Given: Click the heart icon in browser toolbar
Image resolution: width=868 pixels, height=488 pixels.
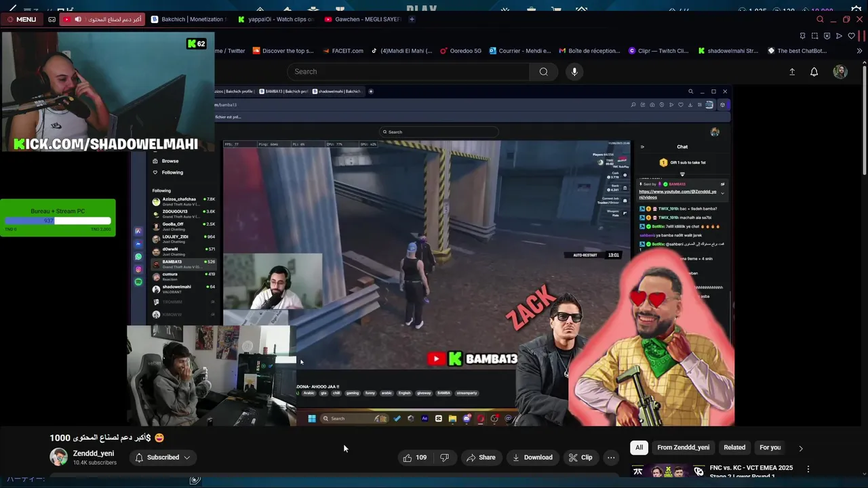Looking at the screenshot, I should pos(851,36).
